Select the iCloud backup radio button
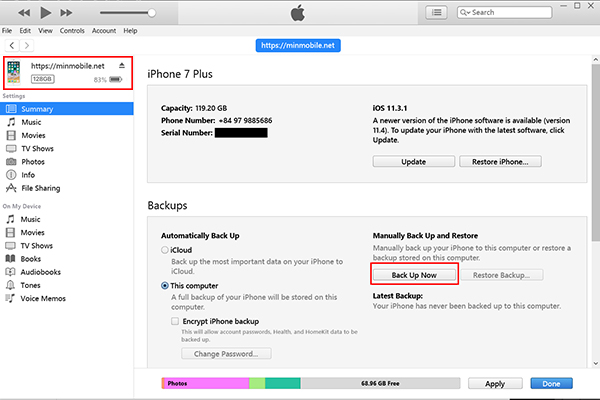Viewport: 600px width, 400px height. point(165,250)
